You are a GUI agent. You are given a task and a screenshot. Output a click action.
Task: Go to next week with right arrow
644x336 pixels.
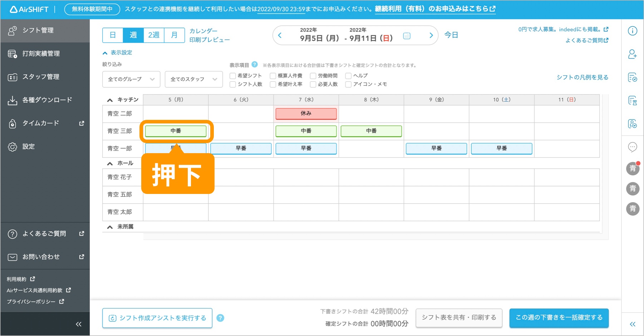pyautogui.click(x=431, y=35)
